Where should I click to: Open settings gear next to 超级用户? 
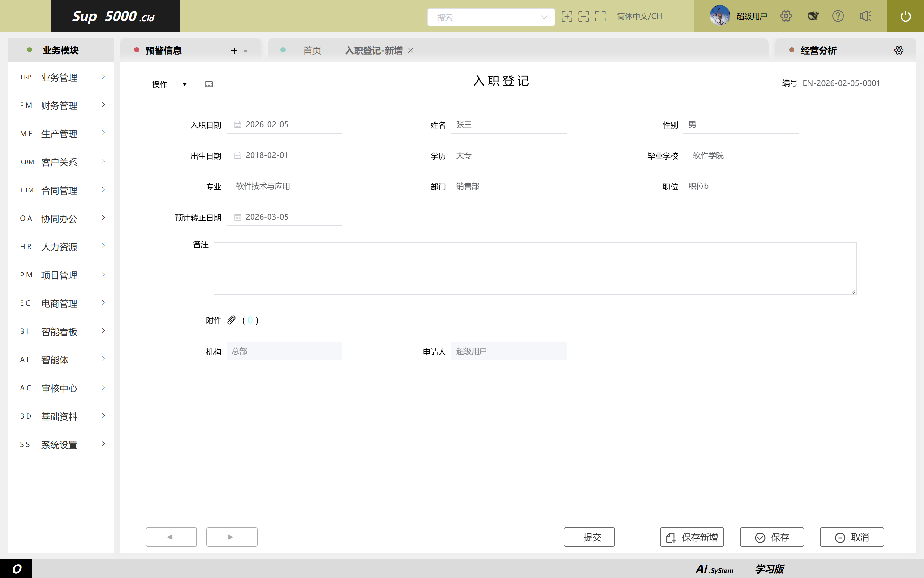coord(786,16)
